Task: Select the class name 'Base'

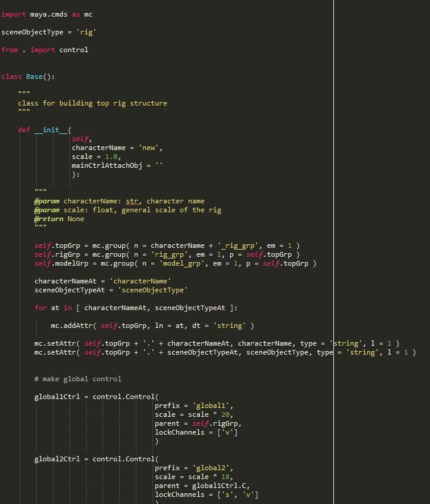Action: (x=34, y=76)
